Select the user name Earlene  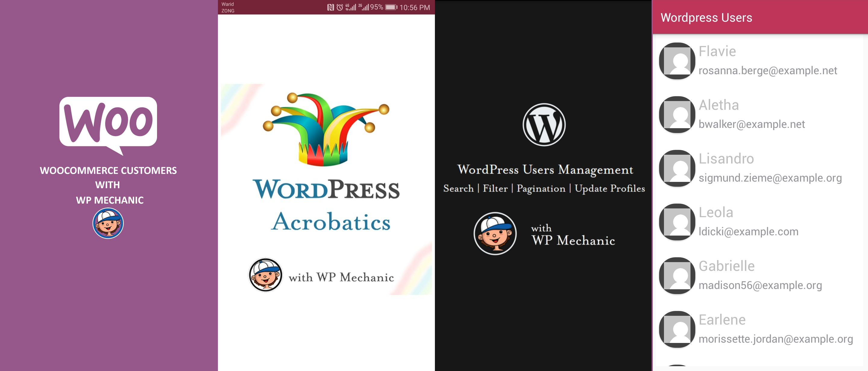pos(722,319)
